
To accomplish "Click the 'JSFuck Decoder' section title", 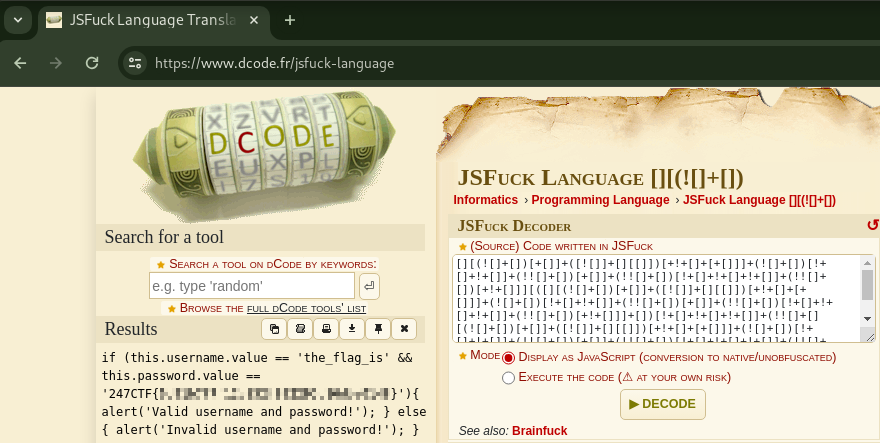I will click(514, 226).
